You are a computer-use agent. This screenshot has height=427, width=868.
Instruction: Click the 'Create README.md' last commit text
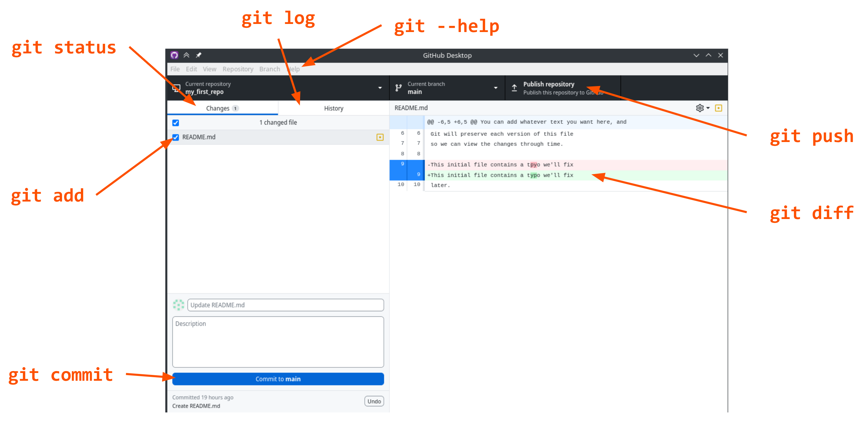(x=196, y=406)
